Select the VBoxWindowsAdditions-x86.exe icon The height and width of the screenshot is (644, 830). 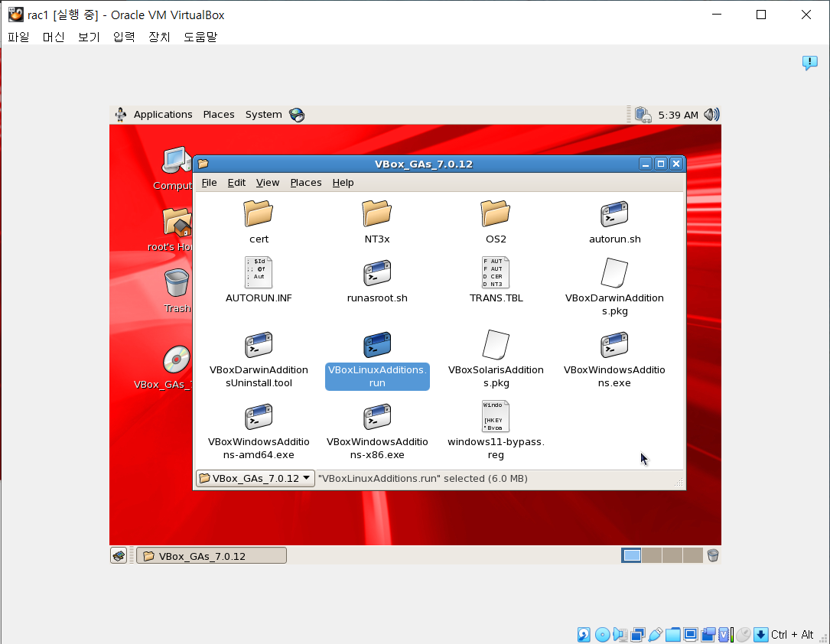(x=377, y=417)
